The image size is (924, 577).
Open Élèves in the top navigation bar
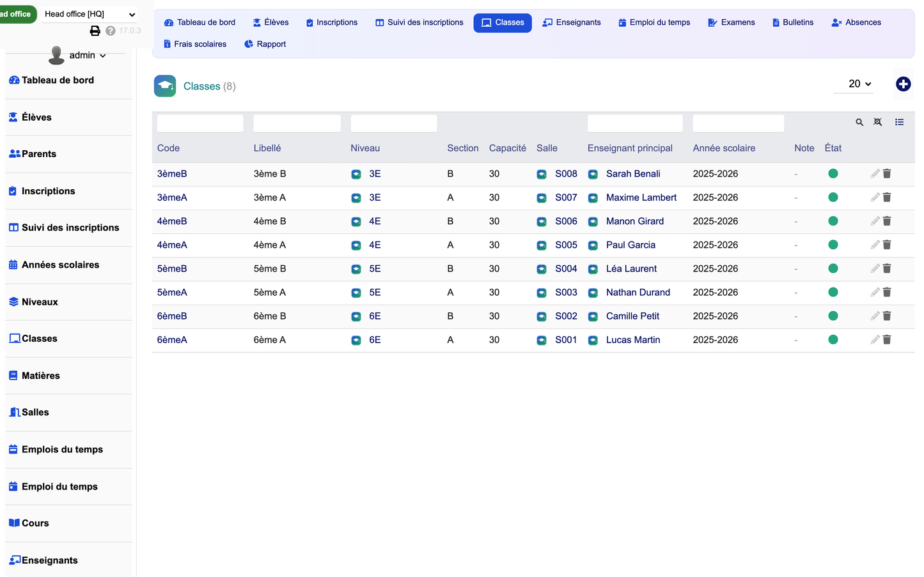270,22
